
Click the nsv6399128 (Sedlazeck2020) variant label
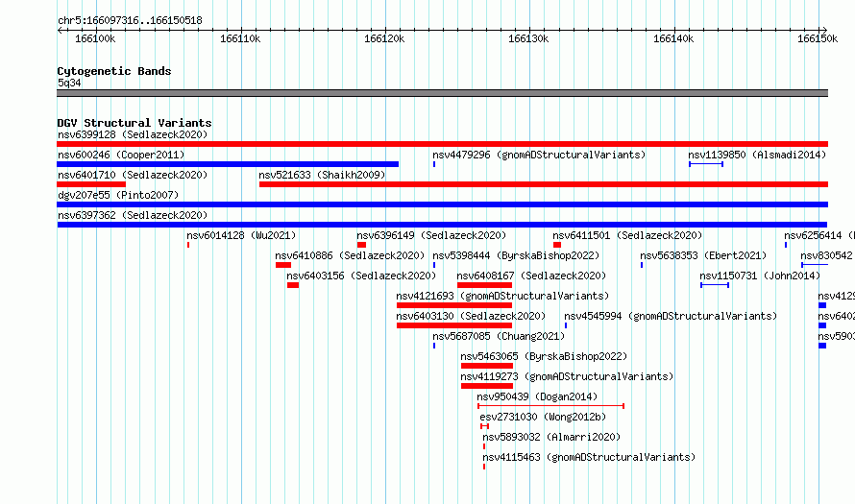click(x=133, y=134)
